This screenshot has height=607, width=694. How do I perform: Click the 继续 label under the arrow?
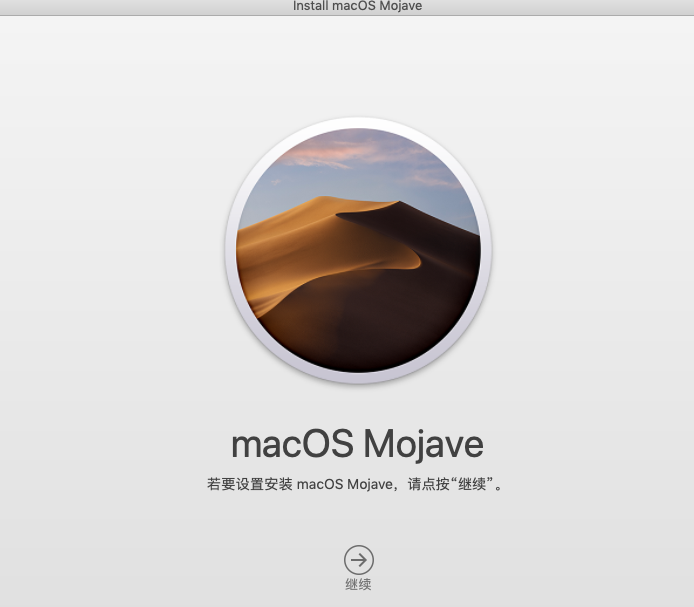click(358, 584)
